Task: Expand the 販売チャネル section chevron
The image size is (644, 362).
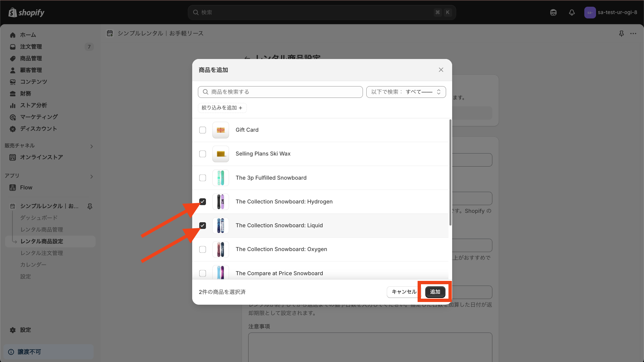Action: click(92, 146)
